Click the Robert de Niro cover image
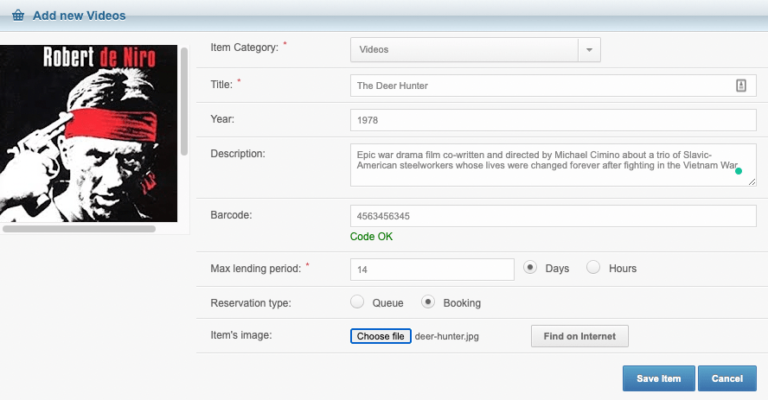This screenshot has width=768, height=400. 89,133
